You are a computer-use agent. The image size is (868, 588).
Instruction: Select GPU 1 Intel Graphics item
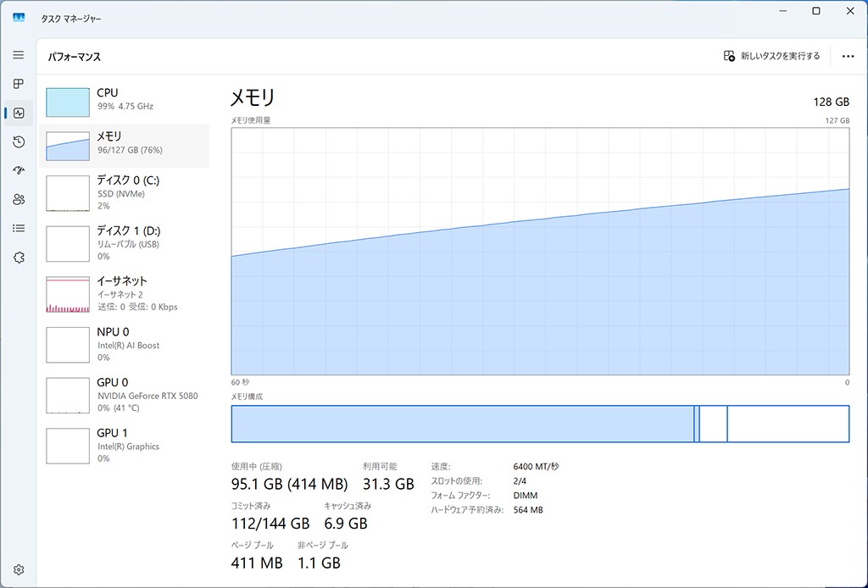point(124,446)
